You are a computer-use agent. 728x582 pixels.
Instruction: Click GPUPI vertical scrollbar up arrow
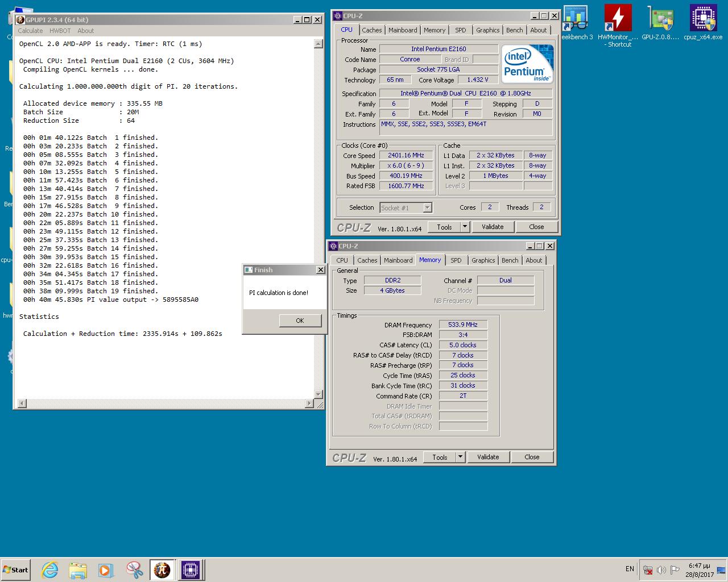(x=318, y=44)
